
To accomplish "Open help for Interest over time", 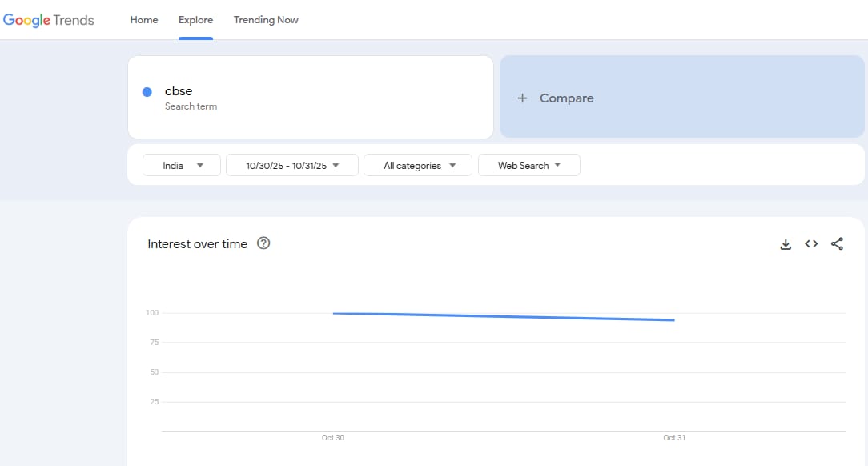I will coord(263,243).
